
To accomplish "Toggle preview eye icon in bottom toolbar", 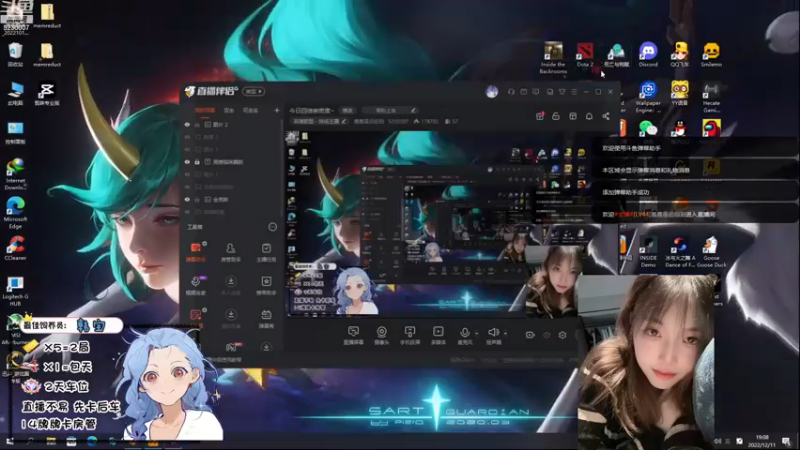I will 546,335.
